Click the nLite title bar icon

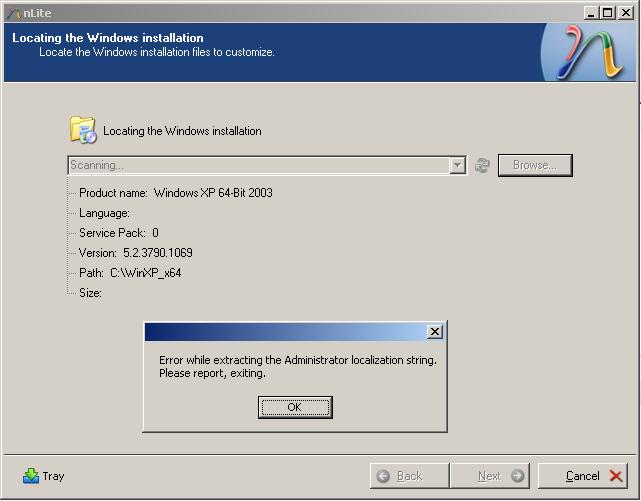(13, 13)
